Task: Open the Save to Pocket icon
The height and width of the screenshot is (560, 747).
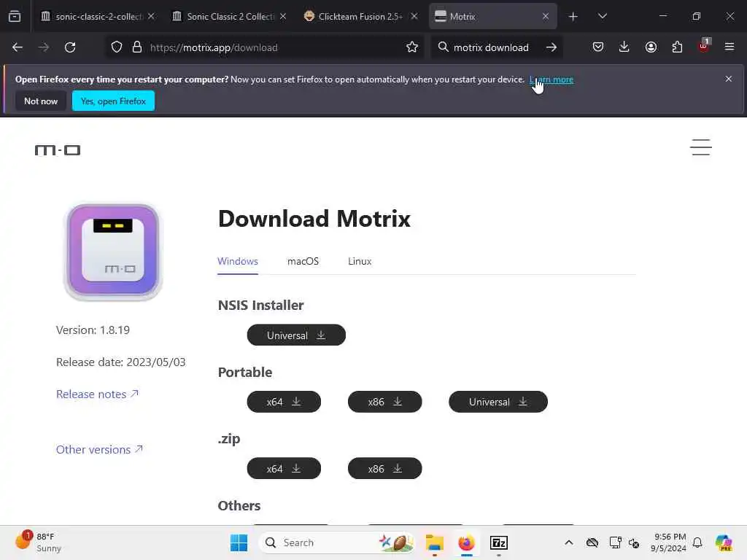Action: 598,47
